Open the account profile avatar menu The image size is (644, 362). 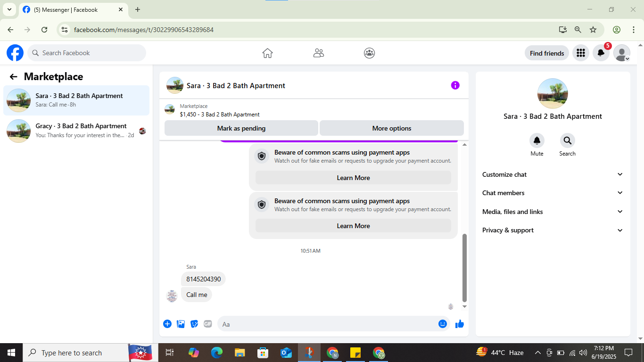622,53
